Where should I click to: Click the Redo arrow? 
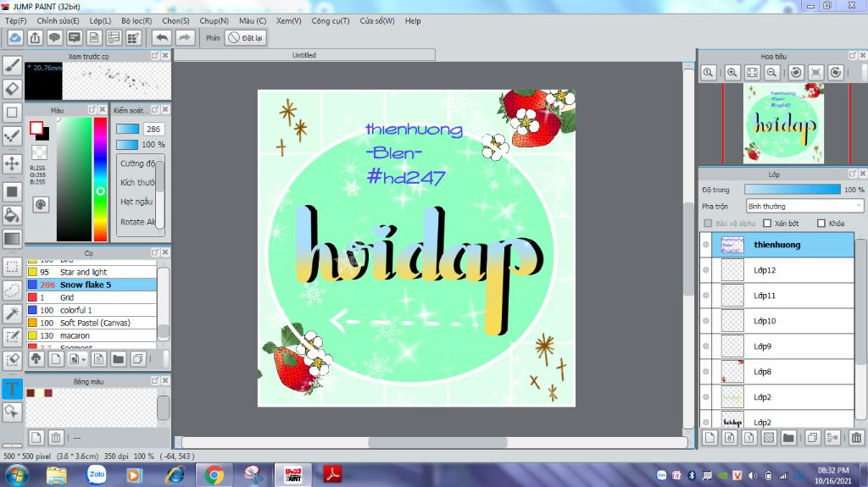[185, 37]
